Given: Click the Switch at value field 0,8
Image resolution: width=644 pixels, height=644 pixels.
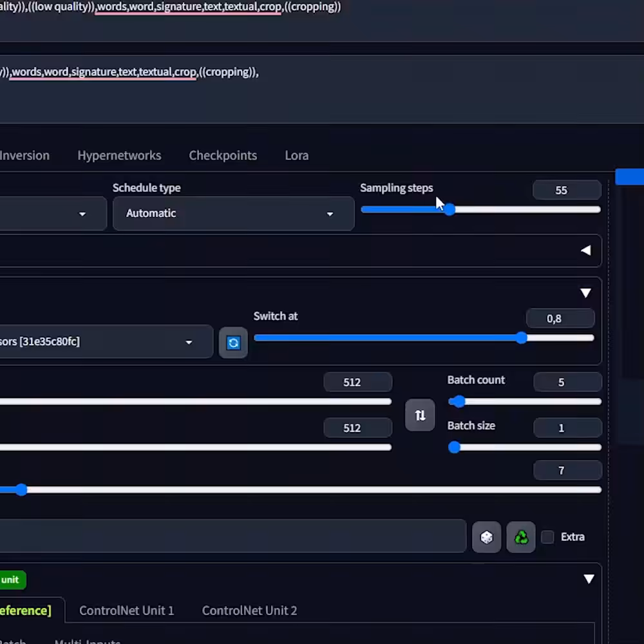Looking at the screenshot, I should click(560, 318).
